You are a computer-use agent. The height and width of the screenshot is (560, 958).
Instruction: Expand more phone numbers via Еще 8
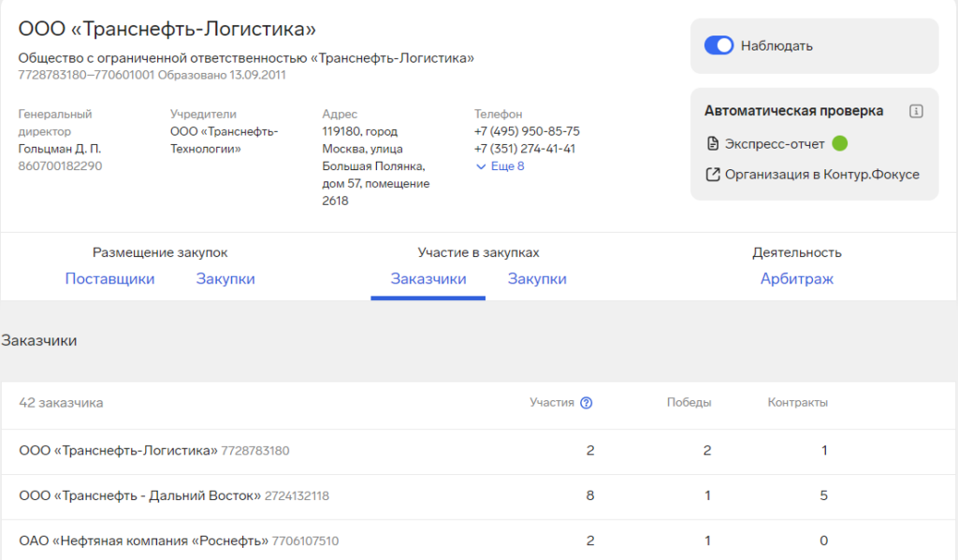(501, 166)
